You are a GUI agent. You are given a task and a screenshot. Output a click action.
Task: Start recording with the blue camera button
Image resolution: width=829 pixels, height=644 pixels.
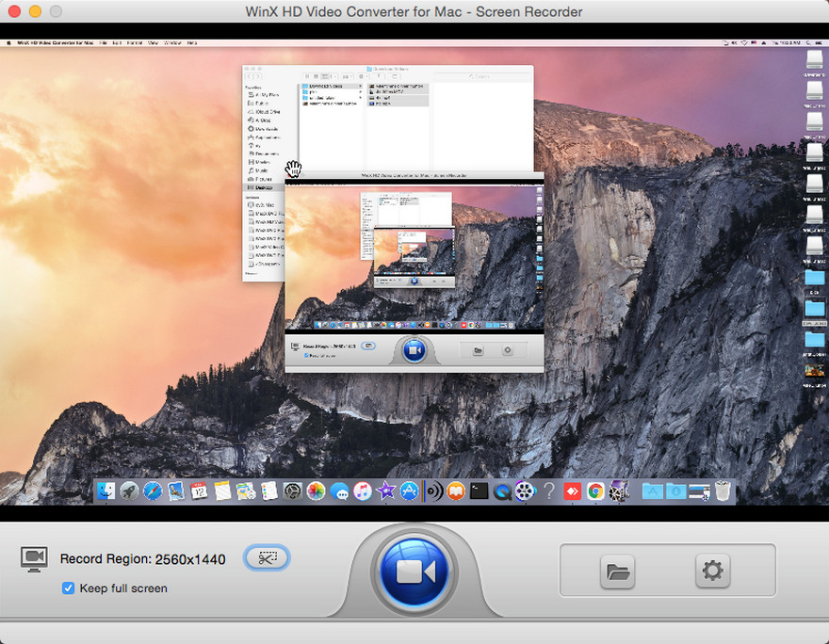coord(414,572)
